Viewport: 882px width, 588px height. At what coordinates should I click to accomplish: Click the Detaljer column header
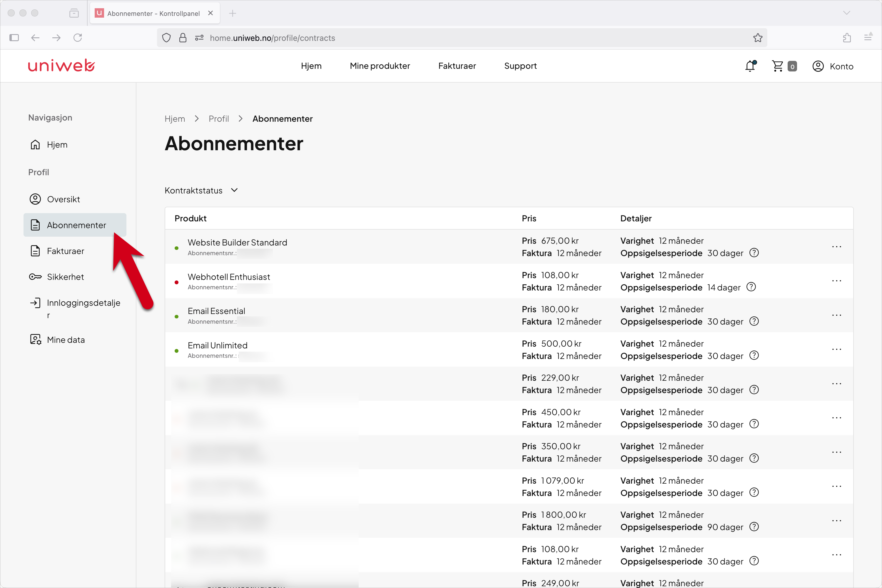click(636, 218)
